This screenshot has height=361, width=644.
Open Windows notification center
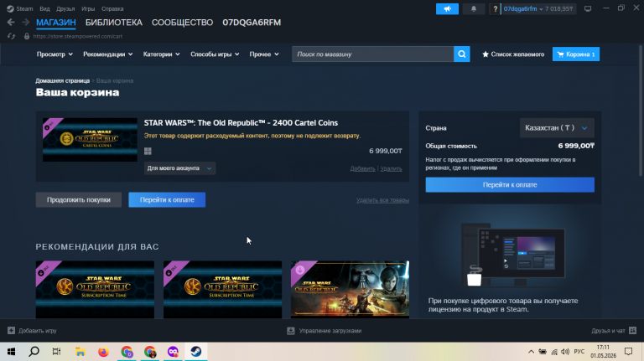(x=628, y=352)
